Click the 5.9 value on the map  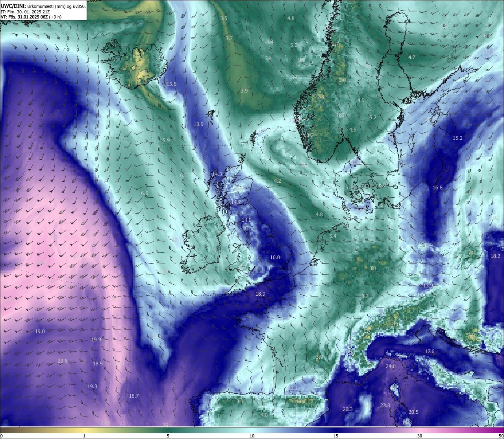pyautogui.click(x=166, y=140)
